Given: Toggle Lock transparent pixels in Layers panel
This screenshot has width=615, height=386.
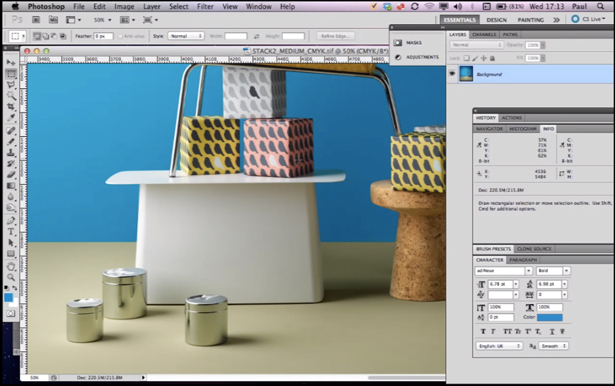Looking at the screenshot, I should click(466, 58).
